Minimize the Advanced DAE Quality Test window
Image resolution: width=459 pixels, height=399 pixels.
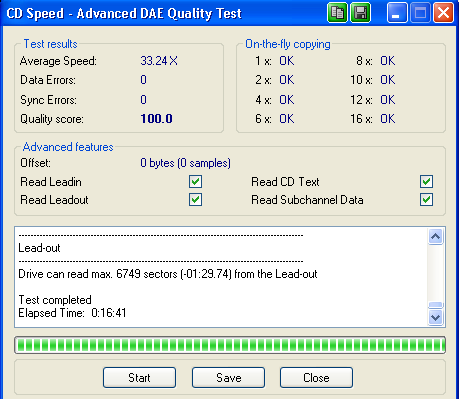(x=397, y=13)
